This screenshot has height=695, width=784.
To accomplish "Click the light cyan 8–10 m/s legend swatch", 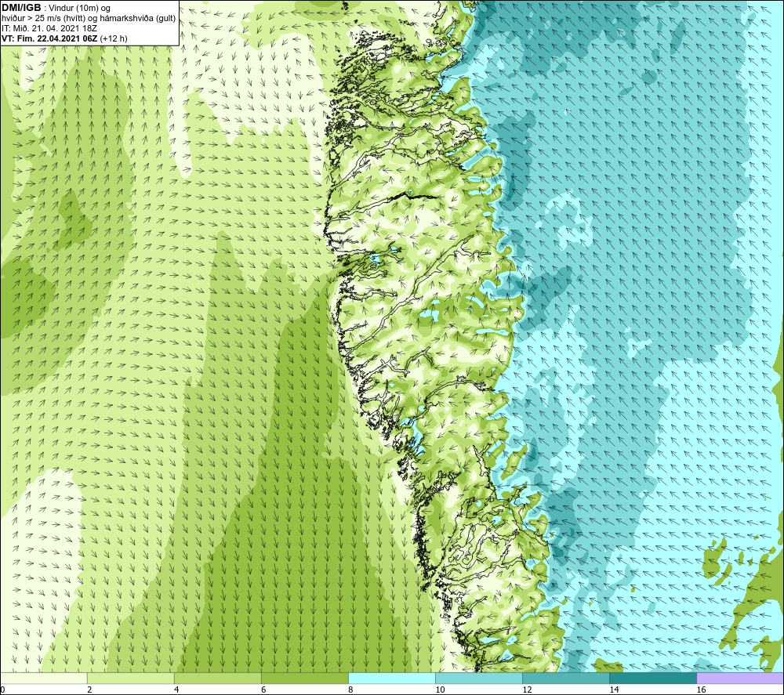I will point(391,678).
